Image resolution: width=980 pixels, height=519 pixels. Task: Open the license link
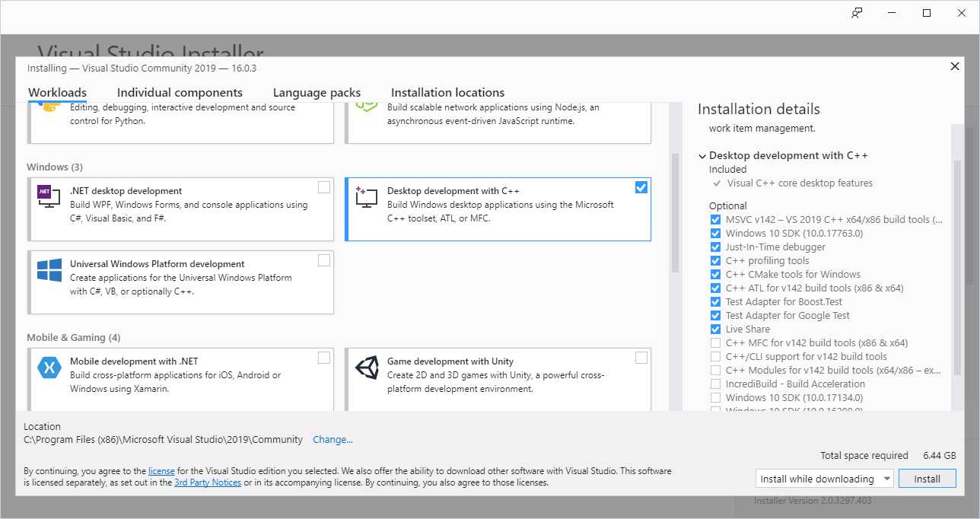[x=161, y=471]
